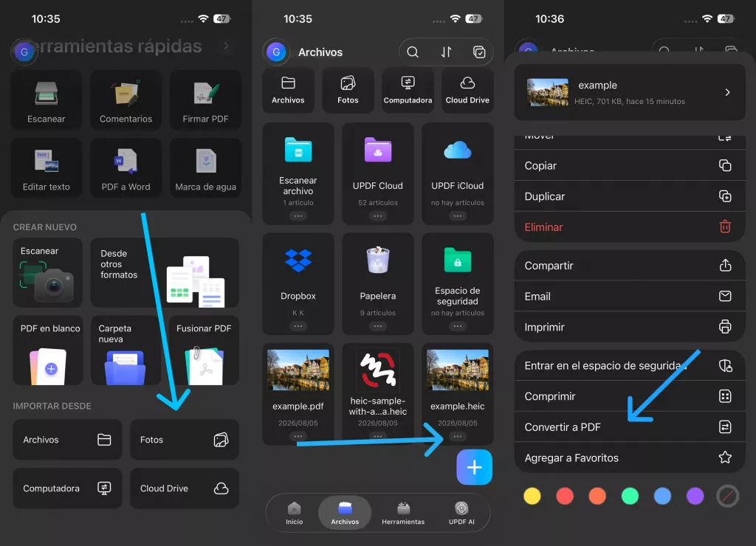Create a PDF en blanco
This screenshot has height=546, width=756.
point(47,350)
